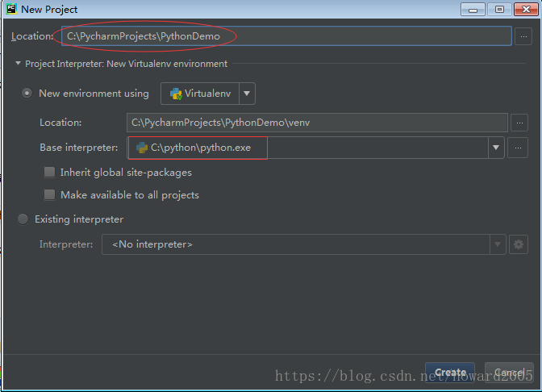Open Base interpreter dropdown arrow

tap(496, 148)
